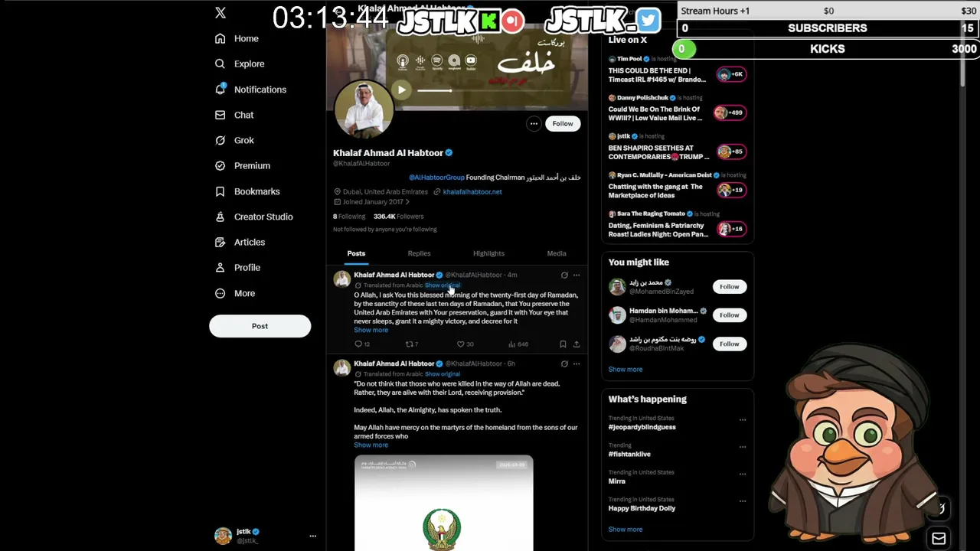Follow @RoudhaBintMak suggestion
Image resolution: width=980 pixels, height=551 pixels.
tap(729, 344)
